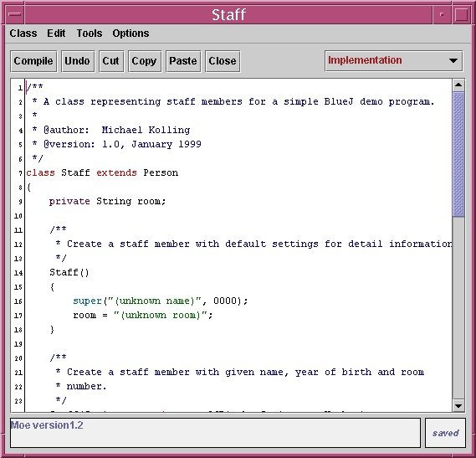Click the scrollbar up arrow
Image resolution: width=476 pixels, height=458 pixels.
click(458, 85)
